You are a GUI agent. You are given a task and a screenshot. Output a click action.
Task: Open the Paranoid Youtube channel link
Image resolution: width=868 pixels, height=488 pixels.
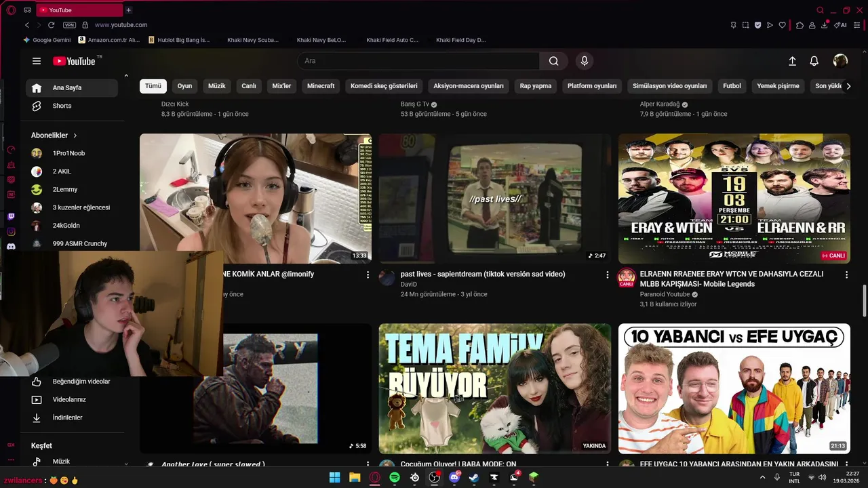point(665,295)
